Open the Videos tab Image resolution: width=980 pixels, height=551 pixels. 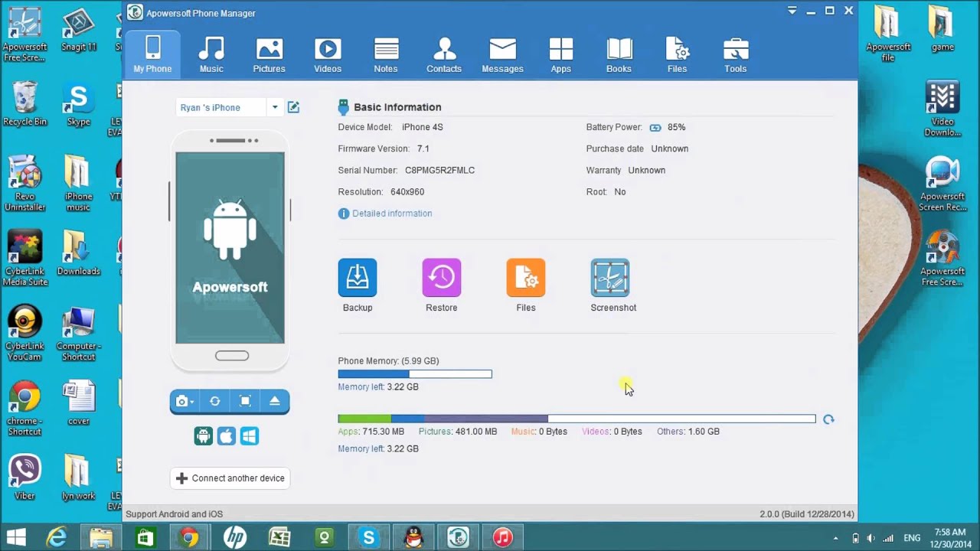coord(328,54)
